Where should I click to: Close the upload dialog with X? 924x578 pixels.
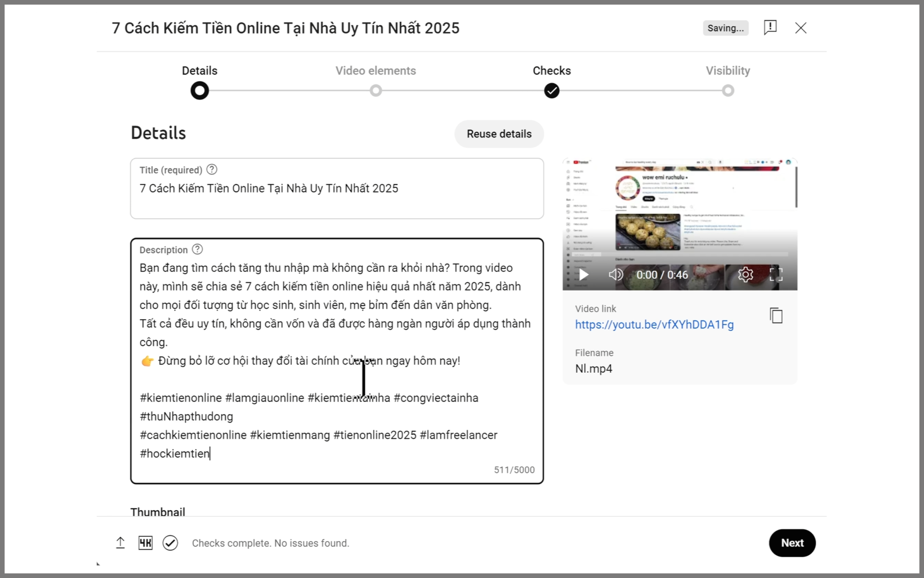click(801, 28)
